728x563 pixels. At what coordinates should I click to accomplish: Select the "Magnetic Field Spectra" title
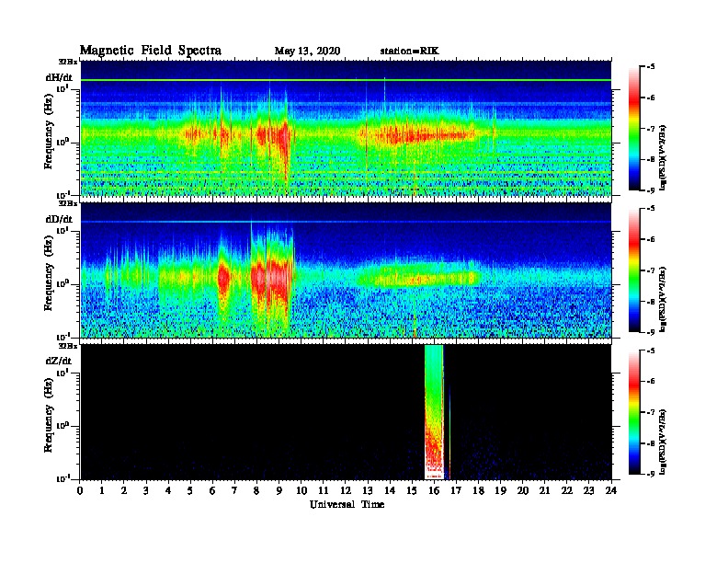tap(151, 51)
